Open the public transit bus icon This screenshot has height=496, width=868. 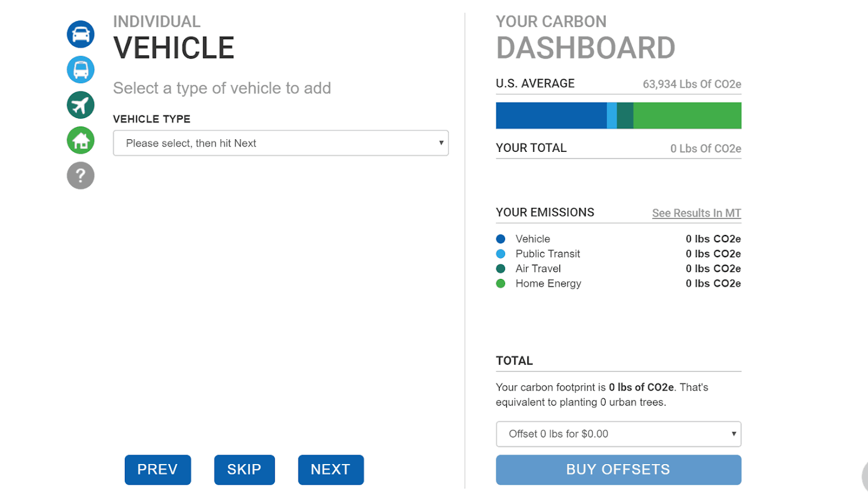pyautogui.click(x=80, y=70)
